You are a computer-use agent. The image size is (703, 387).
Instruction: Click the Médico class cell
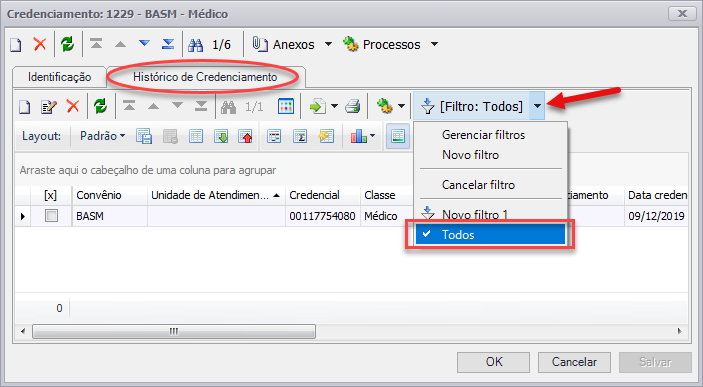point(387,216)
